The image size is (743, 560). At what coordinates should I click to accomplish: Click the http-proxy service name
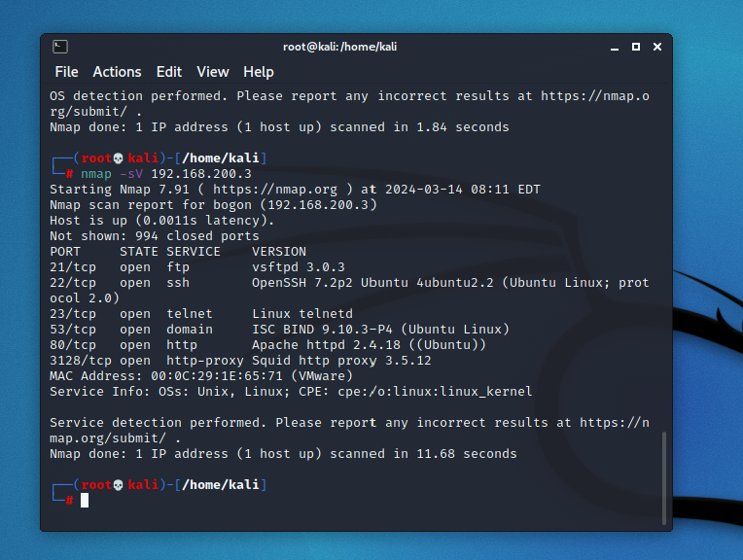(x=205, y=361)
